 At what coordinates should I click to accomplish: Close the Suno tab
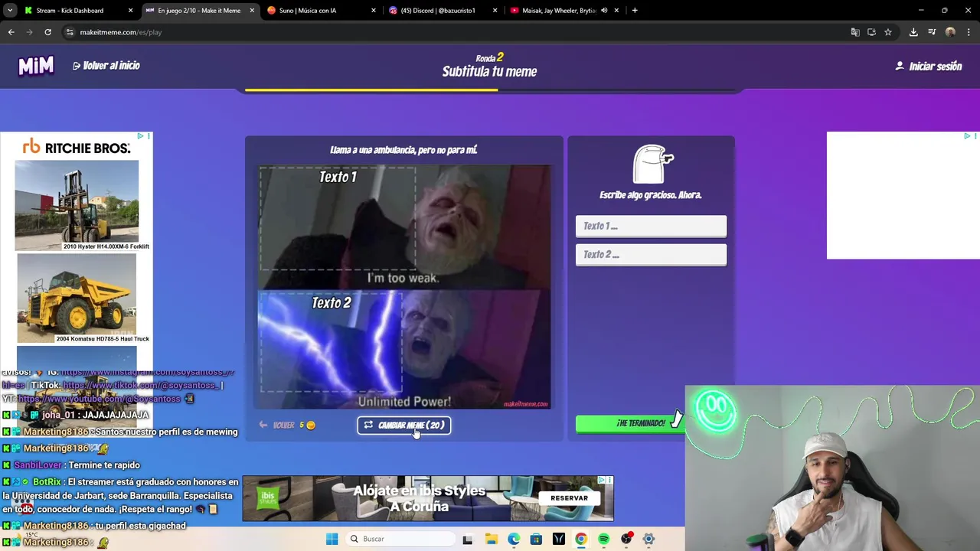pos(374,11)
